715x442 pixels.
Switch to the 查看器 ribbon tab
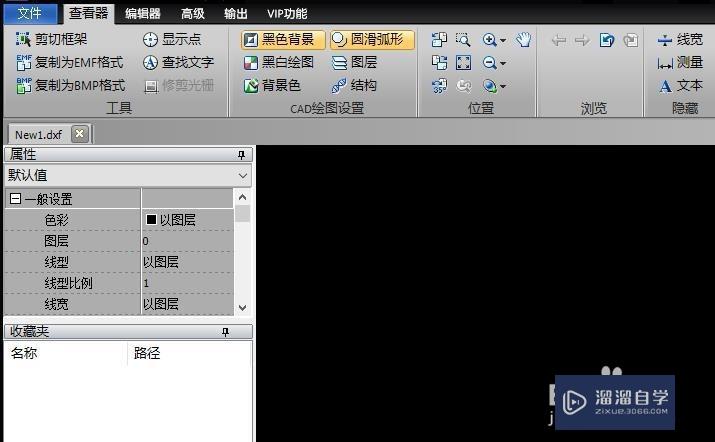click(88, 13)
